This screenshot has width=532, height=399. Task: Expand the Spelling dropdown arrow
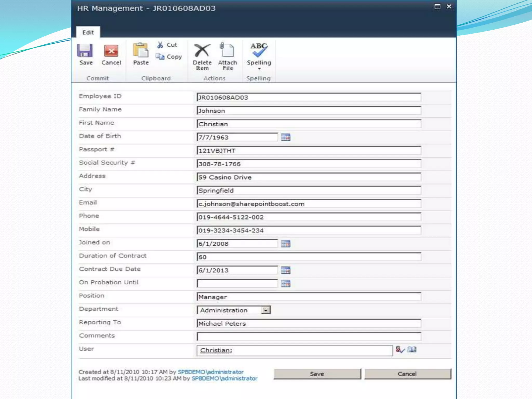[259, 69]
